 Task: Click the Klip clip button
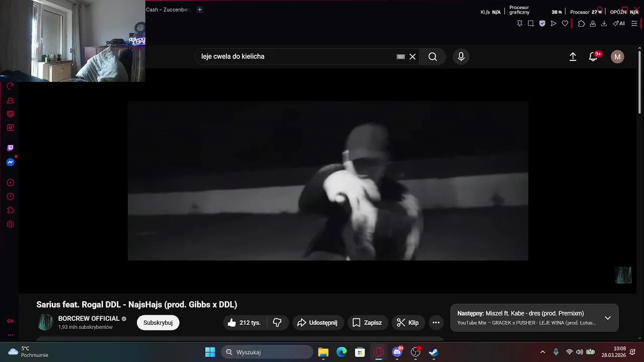click(408, 323)
